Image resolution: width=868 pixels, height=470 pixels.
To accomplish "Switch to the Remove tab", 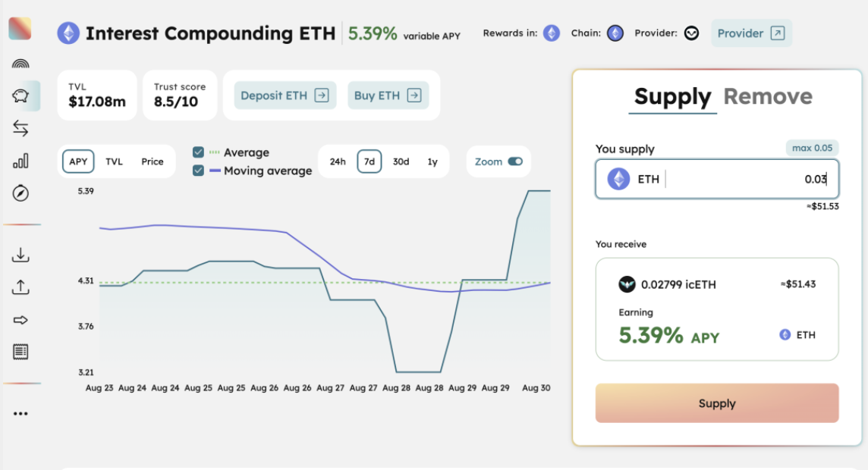I will (767, 97).
